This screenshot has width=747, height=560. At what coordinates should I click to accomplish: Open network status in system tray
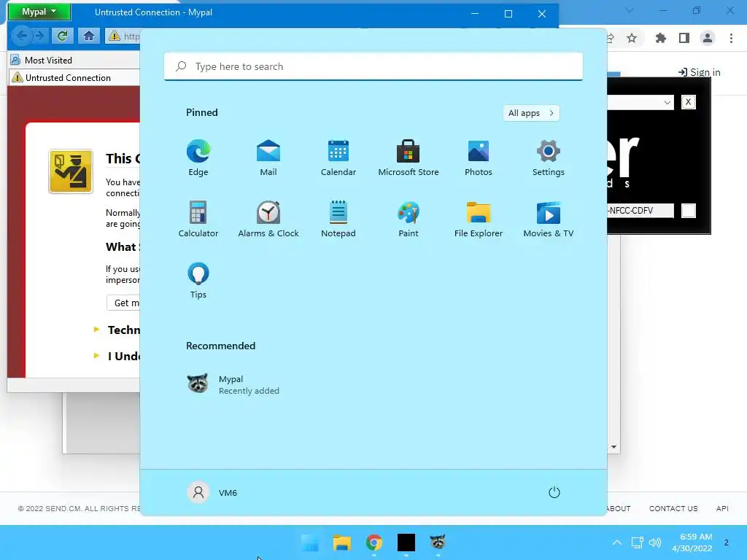click(x=638, y=542)
